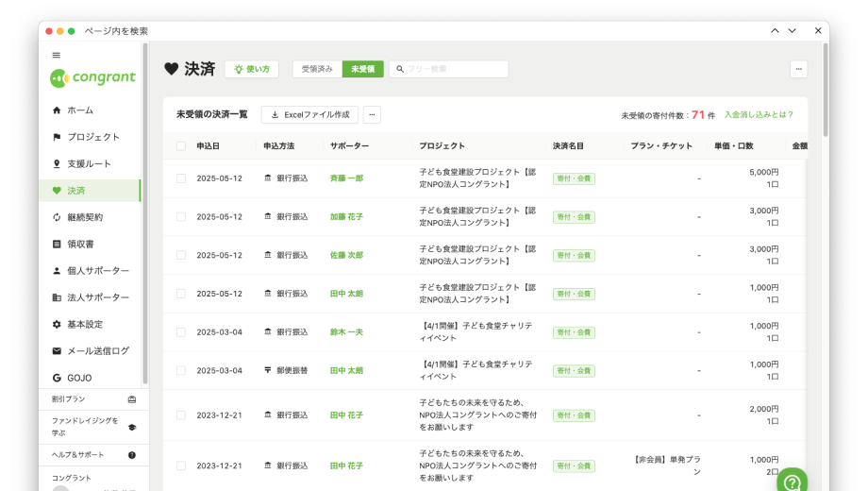The image size is (868, 491).
Task: Open 入金消し込みとは？ link
Action: [x=759, y=114]
